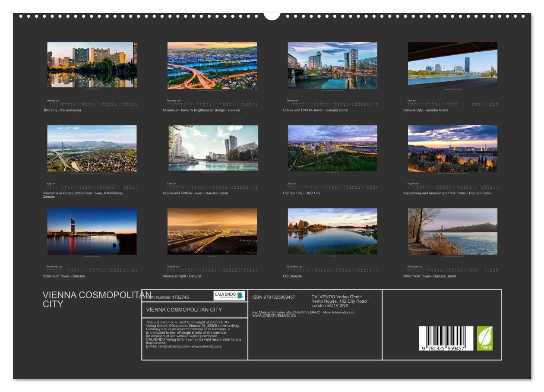Open info@calvendo.com email address

click(x=173, y=346)
